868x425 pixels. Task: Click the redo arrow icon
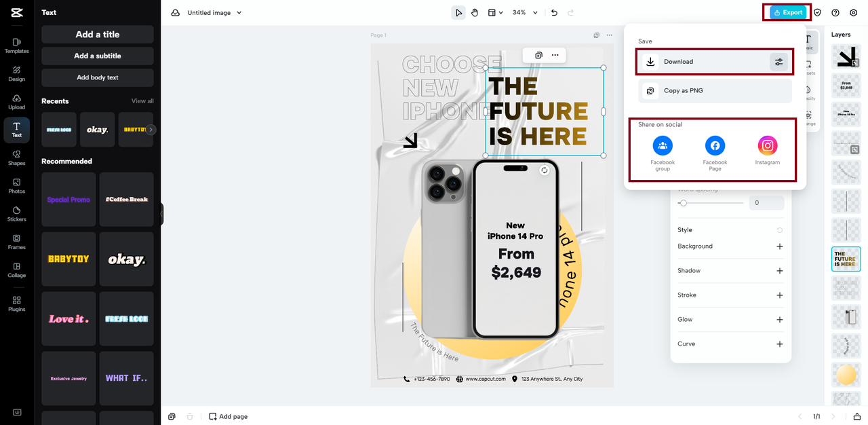(570, 12)
